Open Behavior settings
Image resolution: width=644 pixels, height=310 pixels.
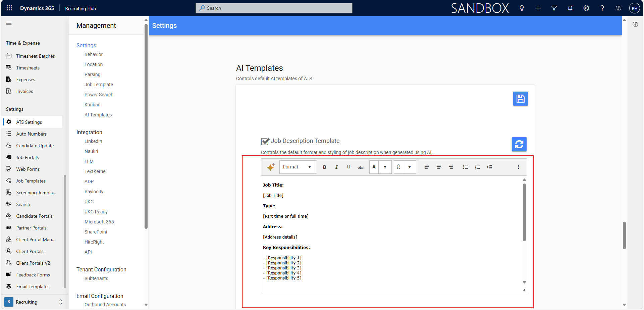pos(94,54)
